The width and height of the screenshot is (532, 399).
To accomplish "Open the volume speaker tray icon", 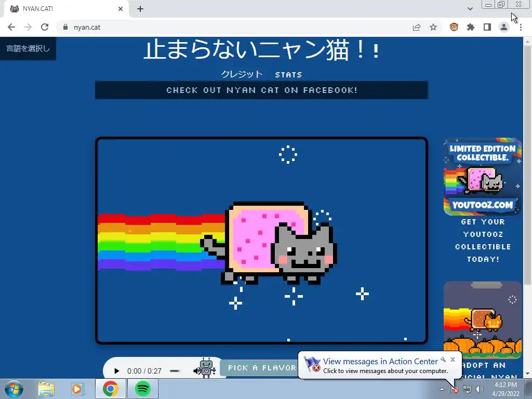I will (x=479, y=390).
